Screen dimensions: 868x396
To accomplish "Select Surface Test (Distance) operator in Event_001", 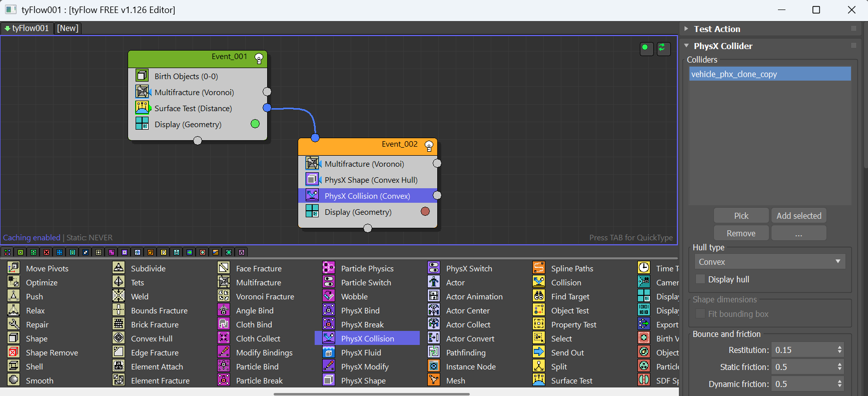I will [198, 108].
